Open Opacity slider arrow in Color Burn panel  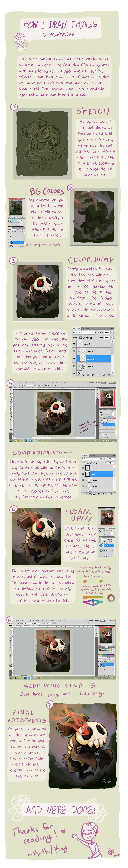(x=114, y=459)
